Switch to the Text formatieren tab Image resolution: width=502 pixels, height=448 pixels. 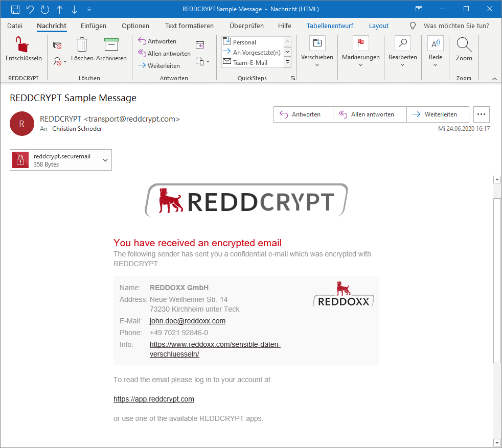[x=189, y=26]
